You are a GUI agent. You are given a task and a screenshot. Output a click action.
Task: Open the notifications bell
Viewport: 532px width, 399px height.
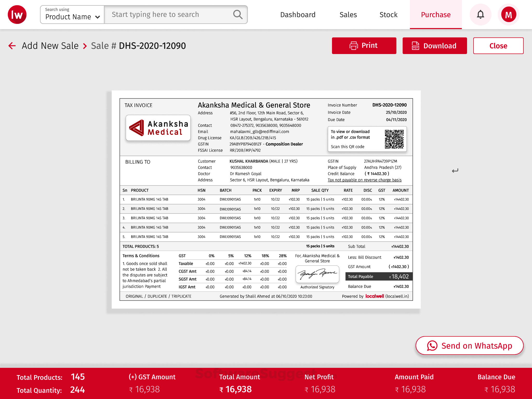pyautogui.click(x=480, y=15)
